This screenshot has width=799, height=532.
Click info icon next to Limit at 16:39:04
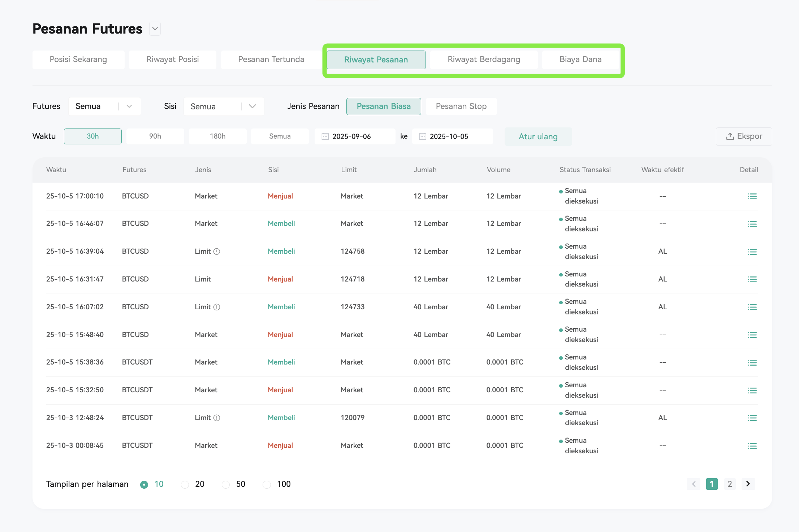(217, 252)
